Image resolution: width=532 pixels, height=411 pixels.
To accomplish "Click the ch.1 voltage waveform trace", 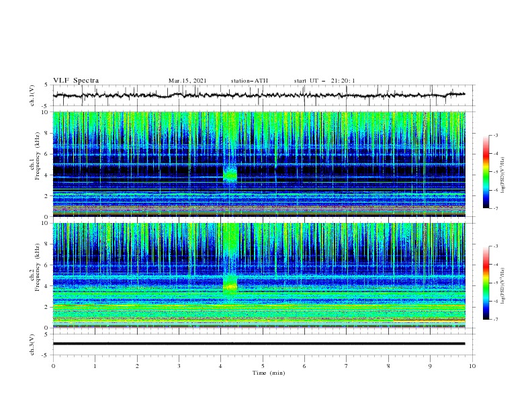I will point(259,95).
